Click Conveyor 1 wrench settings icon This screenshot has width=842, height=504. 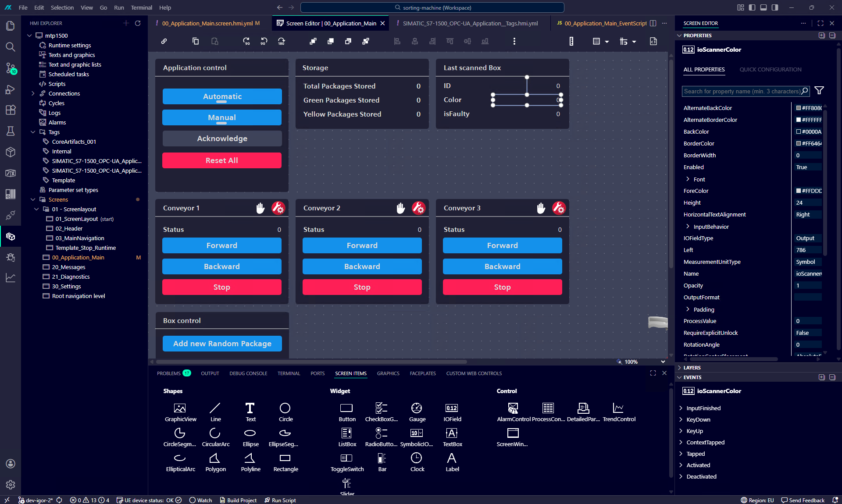click(278, 208)
